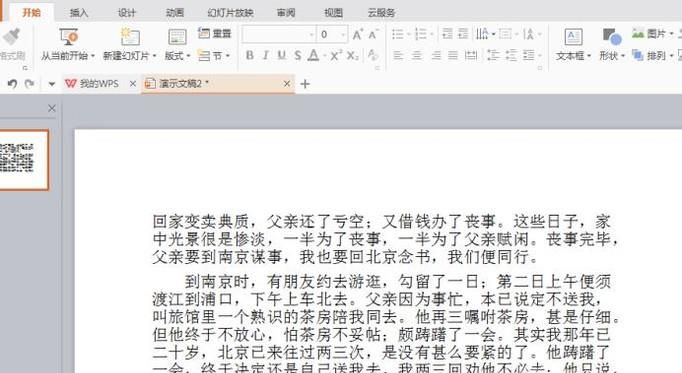Switch to the 开始 ribbon tab

32,13
